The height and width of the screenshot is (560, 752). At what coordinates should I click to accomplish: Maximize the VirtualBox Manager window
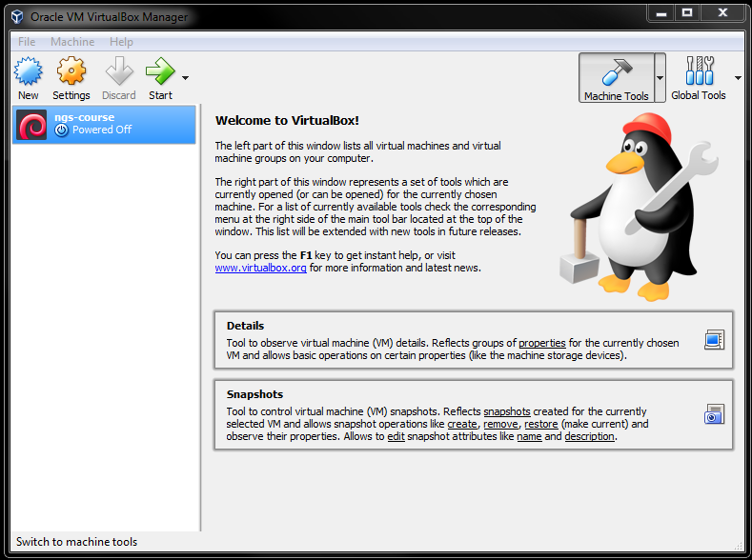pos(687,13)
